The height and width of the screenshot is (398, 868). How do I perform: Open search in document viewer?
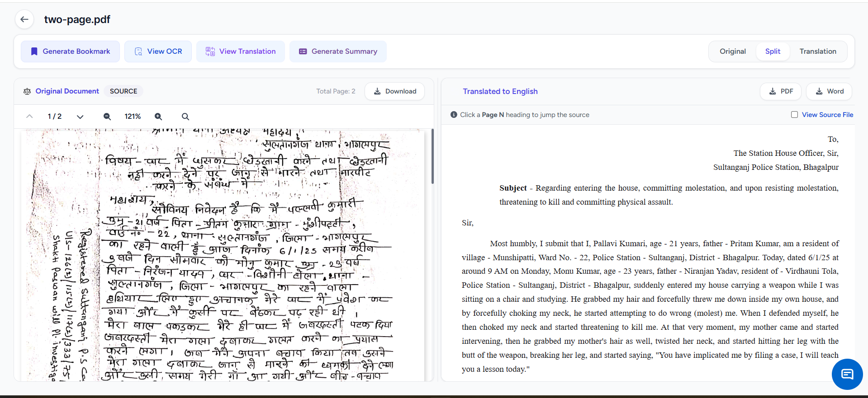tap(185, 117)
